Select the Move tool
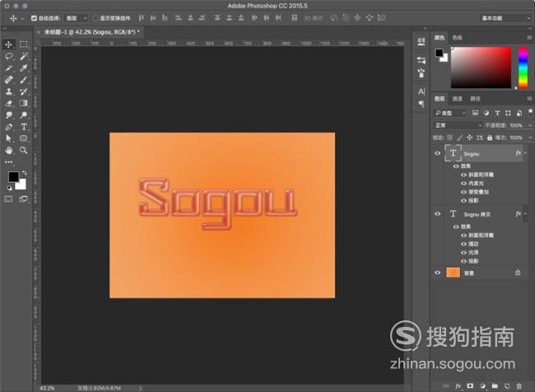Screen dimensions: 535x392 [8, 44]
